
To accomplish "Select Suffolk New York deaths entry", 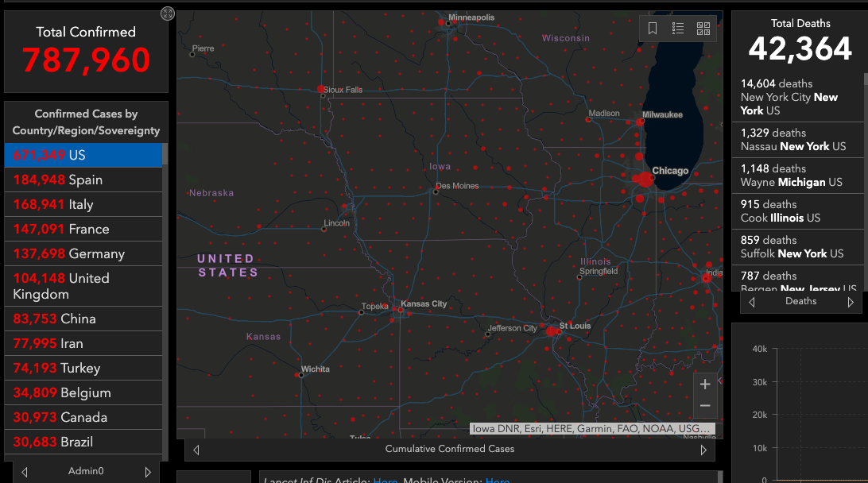I will click(798, 247).
